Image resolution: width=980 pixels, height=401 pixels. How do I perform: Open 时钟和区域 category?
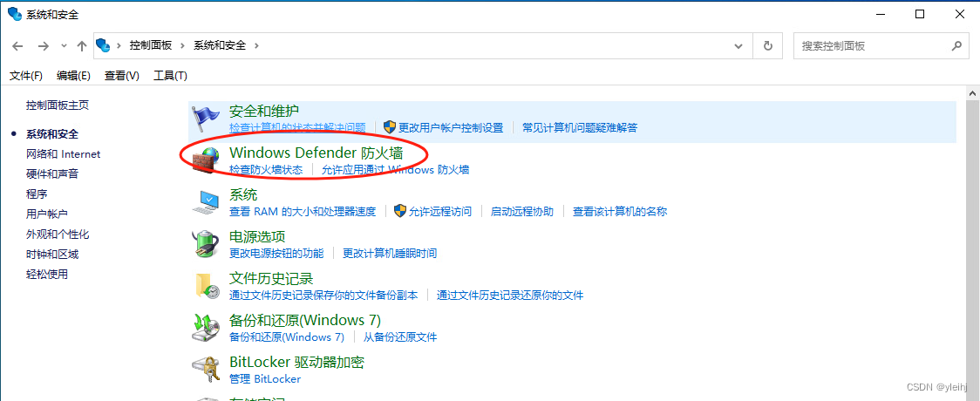click(x=51, y=254)
